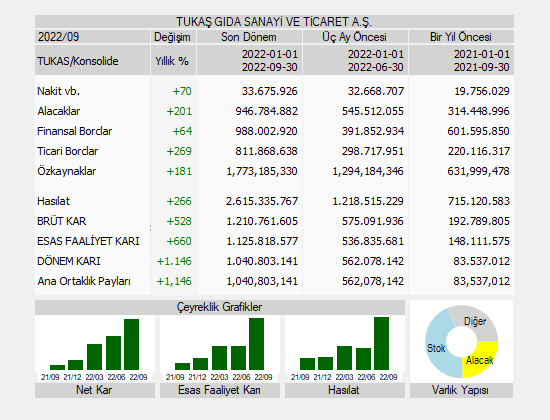Image resolution: width=550 pixels, height=420 pixels.
Task: Click the value 946.784.882
Action: point(267,111)
